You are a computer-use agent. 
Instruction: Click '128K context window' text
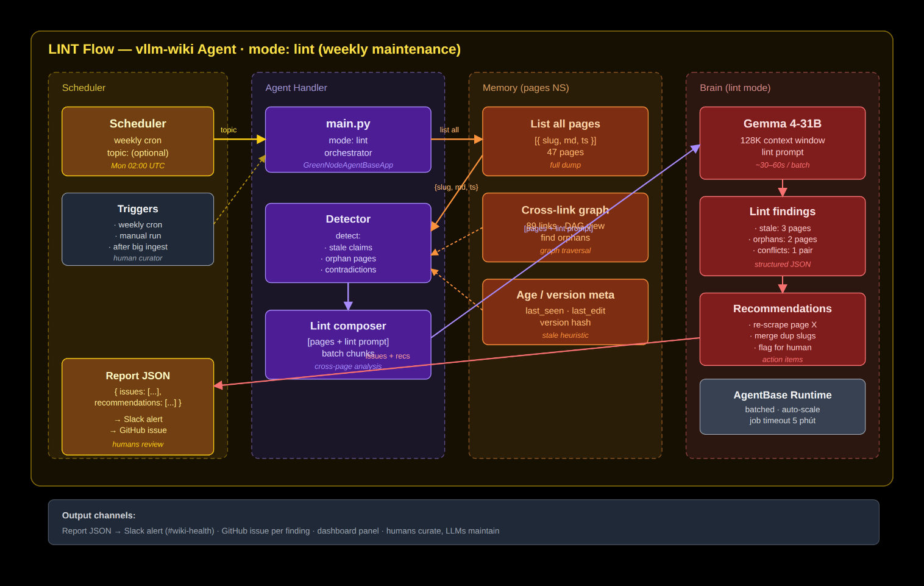click(x=783, y=140)
